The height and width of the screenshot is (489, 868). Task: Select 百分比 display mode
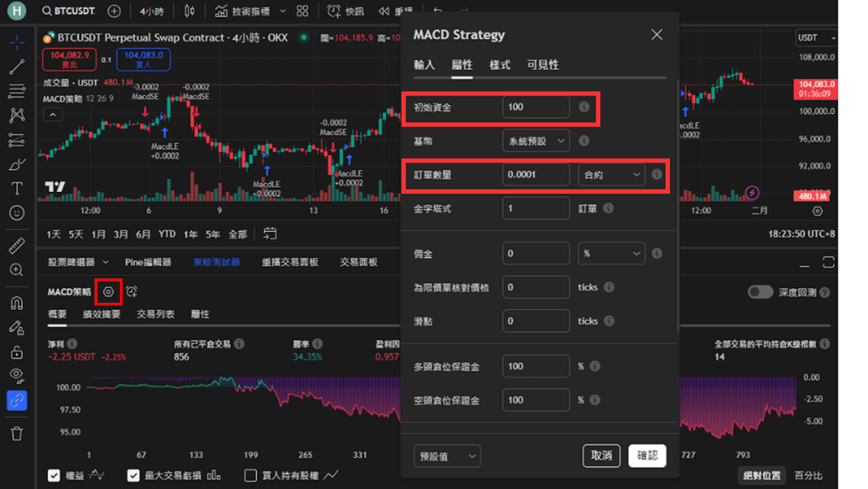[x=808, y=476]
